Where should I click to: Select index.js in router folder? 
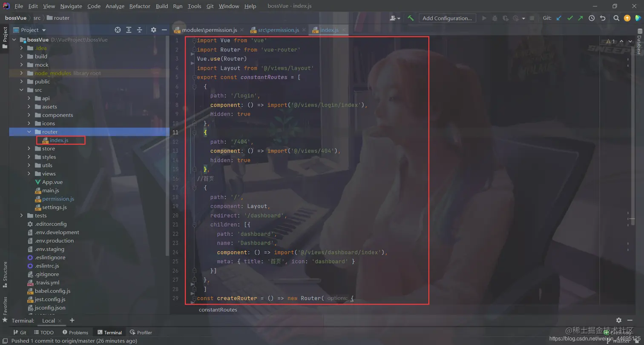[59, 140]
